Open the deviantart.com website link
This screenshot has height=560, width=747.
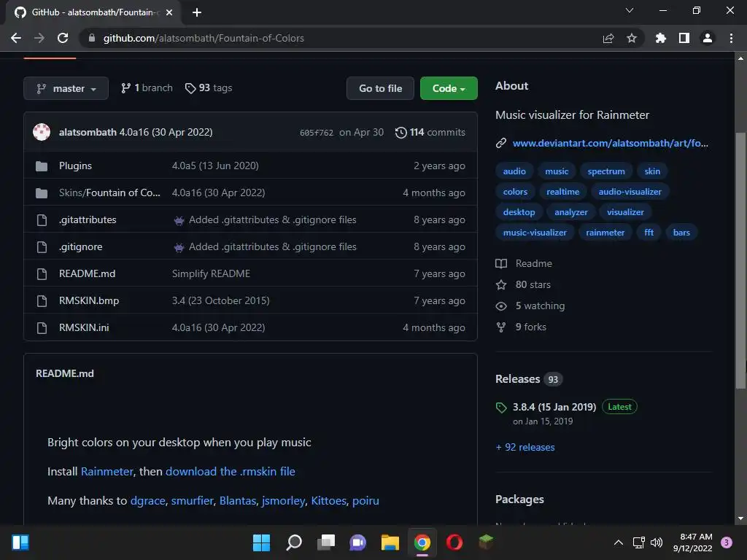point(611,143)
